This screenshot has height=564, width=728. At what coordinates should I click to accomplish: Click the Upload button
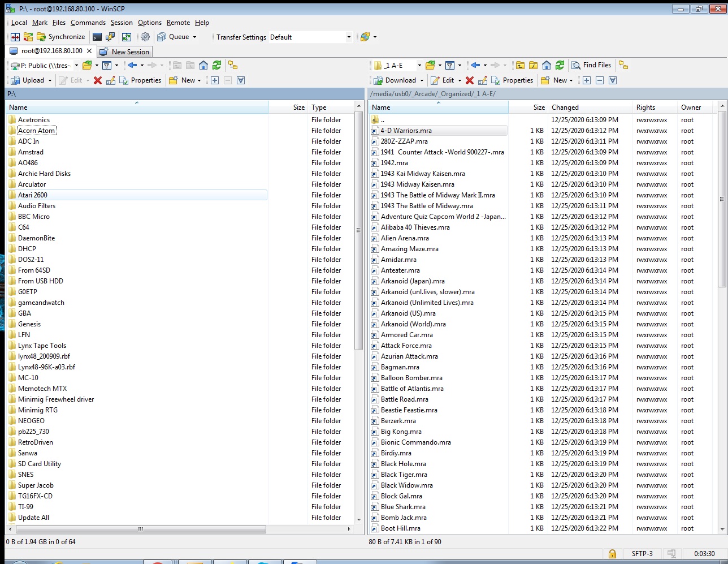(28, 80)
